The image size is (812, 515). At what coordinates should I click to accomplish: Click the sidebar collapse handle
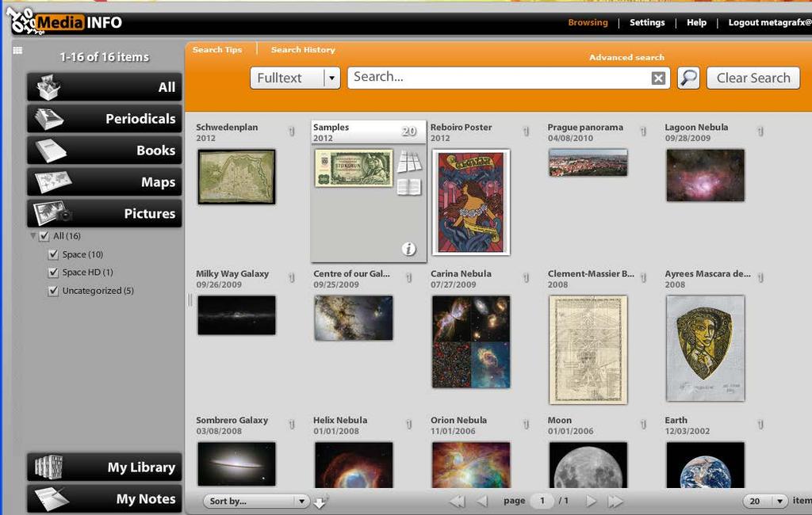[190, 300]
